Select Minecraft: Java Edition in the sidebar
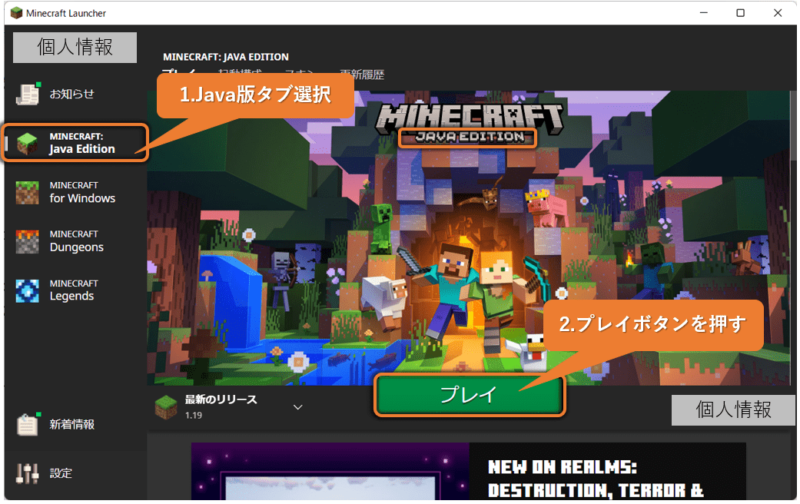This screenshot has height=504, width=800. pos(76,143)
